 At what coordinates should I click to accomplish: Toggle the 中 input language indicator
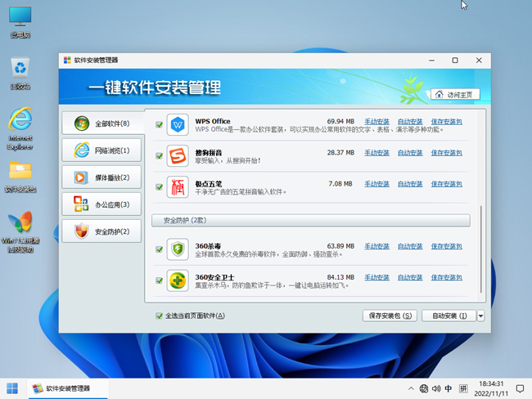pyautogui.click(x=449, y=388)
